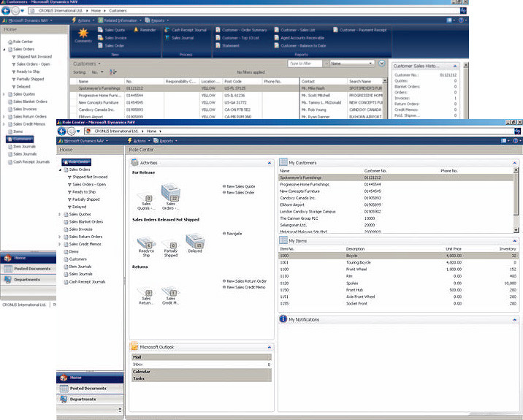This screenshot has width=523, height=420.
Task: Click back arrow in Customers window
Action: (x=6, y=11)
